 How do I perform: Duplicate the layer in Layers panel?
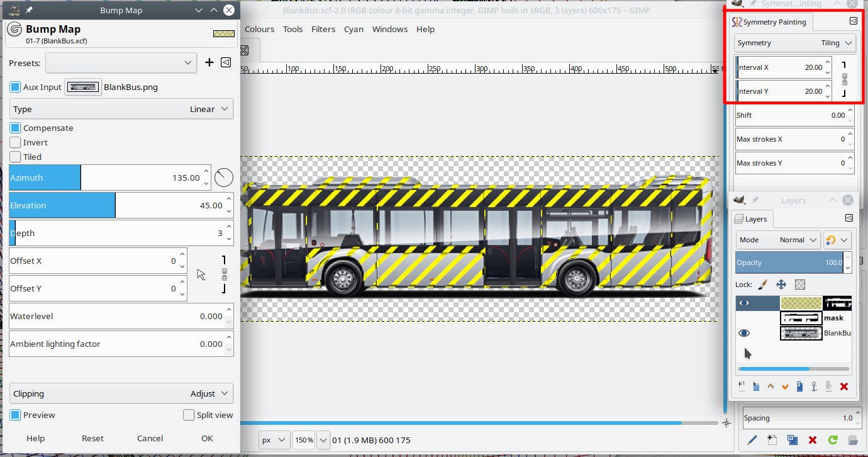tap(799, 386)
